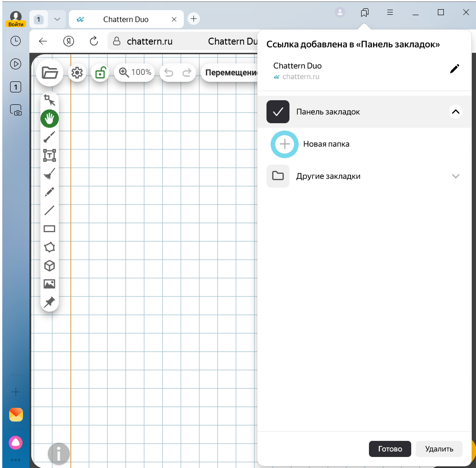Select the hand move tool

[x=50, y=119]
